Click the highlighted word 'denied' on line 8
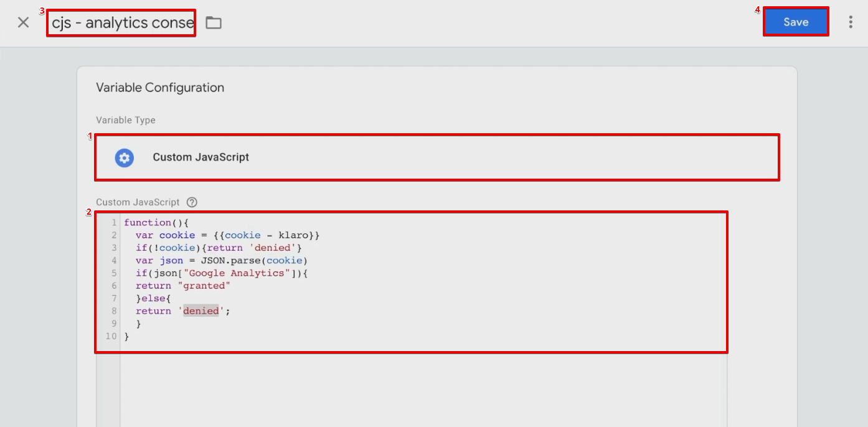 pos(201,311)
